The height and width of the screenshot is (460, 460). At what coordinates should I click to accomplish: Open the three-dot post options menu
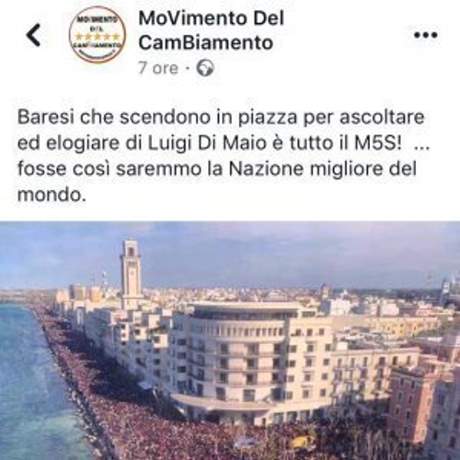pyautogui.click(x=426, y=35)
